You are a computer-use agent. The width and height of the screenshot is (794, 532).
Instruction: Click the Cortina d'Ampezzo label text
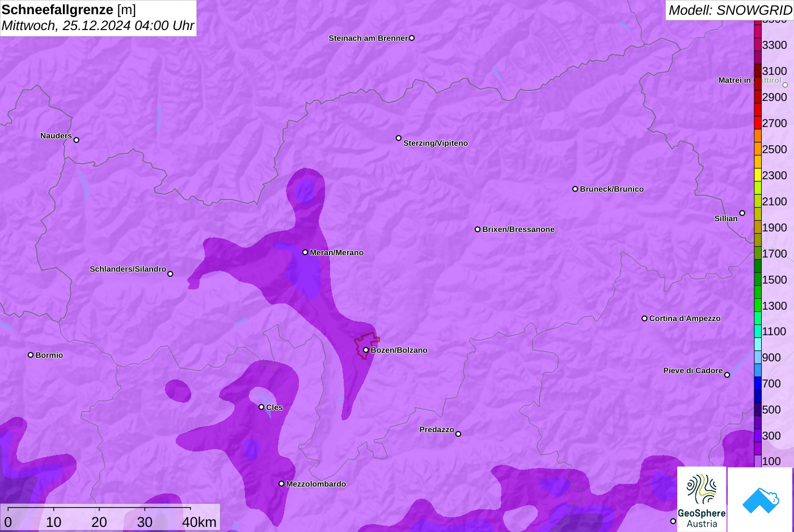coord(685,318)
